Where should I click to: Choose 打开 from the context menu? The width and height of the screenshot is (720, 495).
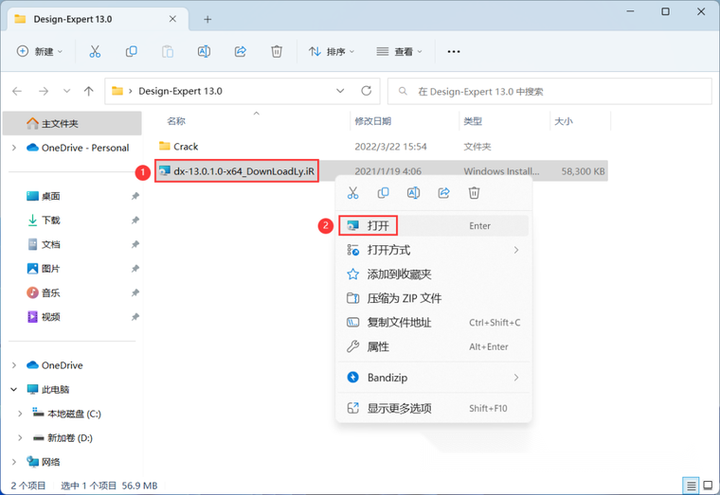[x=433, y=225]
